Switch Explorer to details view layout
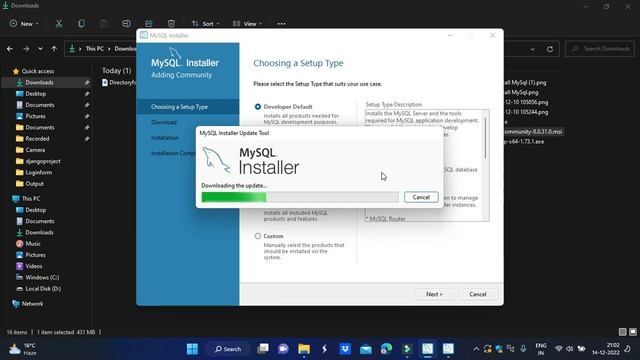 (x=622, y=332)
